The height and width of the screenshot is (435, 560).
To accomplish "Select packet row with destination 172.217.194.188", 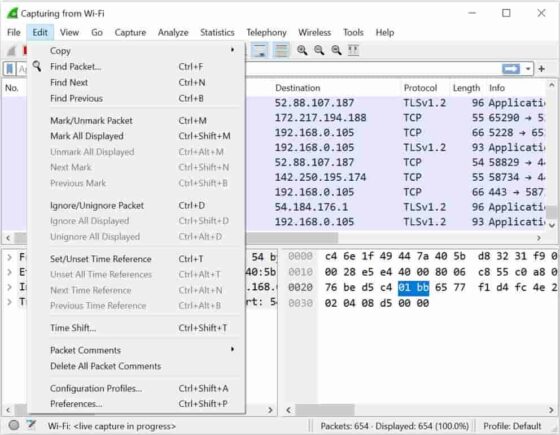I will pyautogui.click(x=395, y=118).
